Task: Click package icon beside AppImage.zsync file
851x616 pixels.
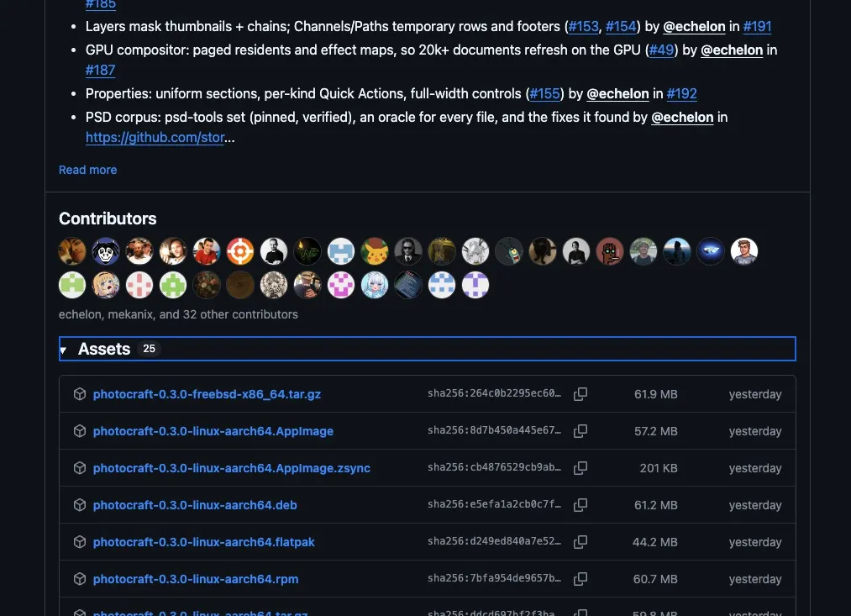Action: (x=80, y=468)
